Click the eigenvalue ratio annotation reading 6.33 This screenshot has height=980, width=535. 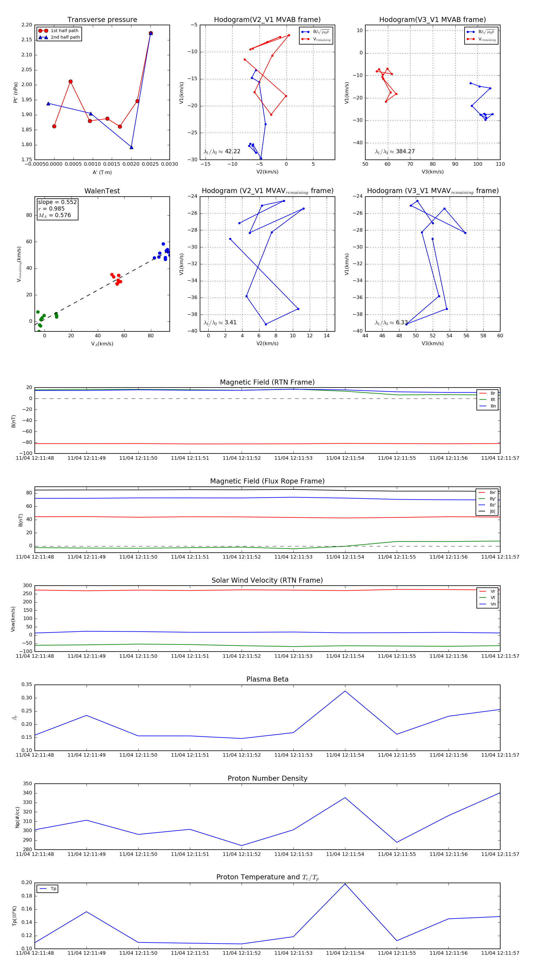(x=391, y=323)
